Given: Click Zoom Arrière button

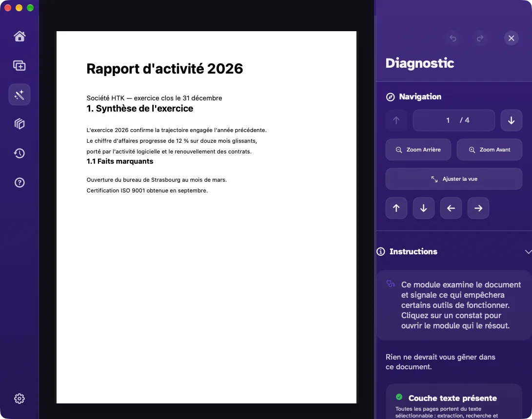Looking at the screenshot, I should coord(418,150).
